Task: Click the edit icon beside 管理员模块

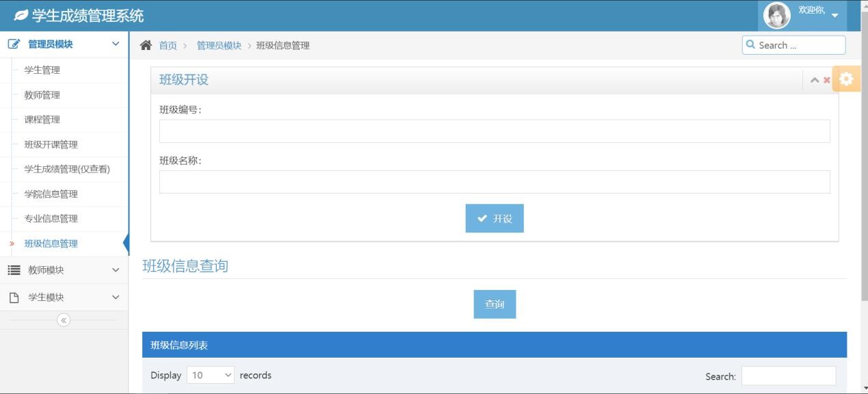Action: tap(14, 44)
